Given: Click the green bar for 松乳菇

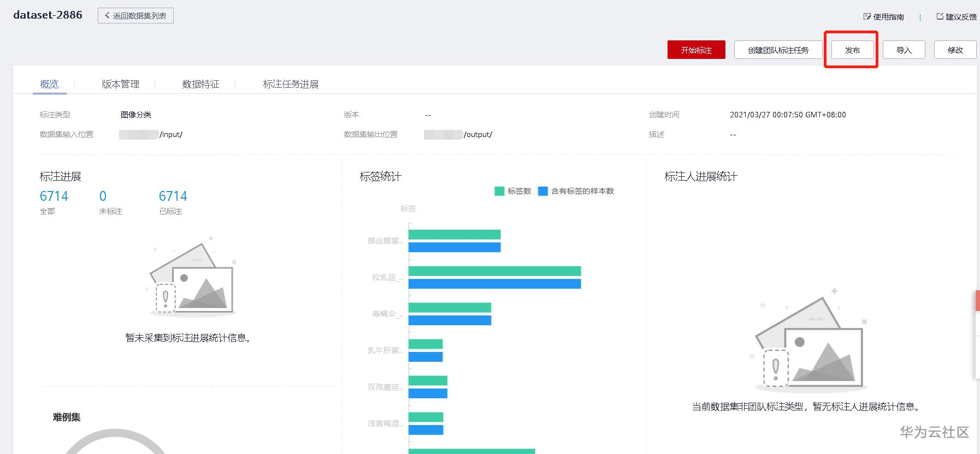Looking at the screenshot, I should (495, 271).
